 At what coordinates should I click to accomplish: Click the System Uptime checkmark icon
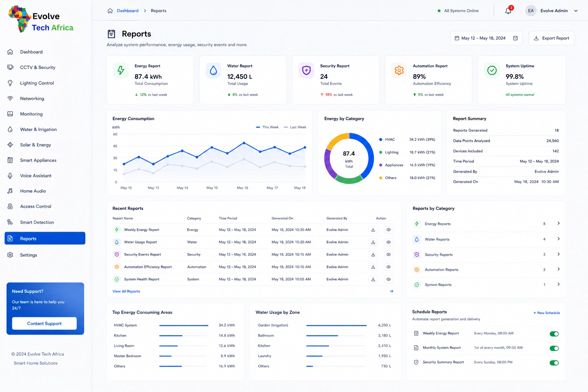click(492, 70)
